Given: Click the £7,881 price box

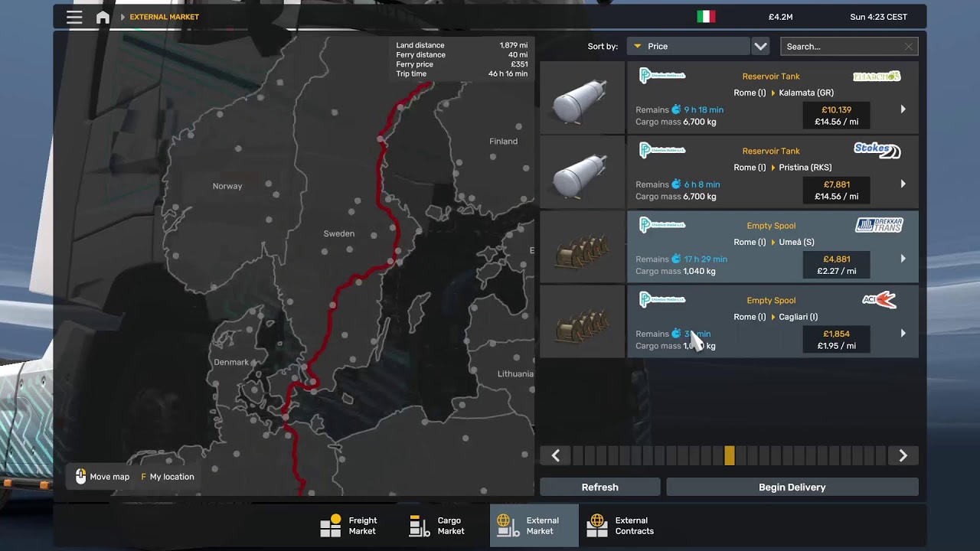Looking at the screenshot, I should (x=836, y=190).
